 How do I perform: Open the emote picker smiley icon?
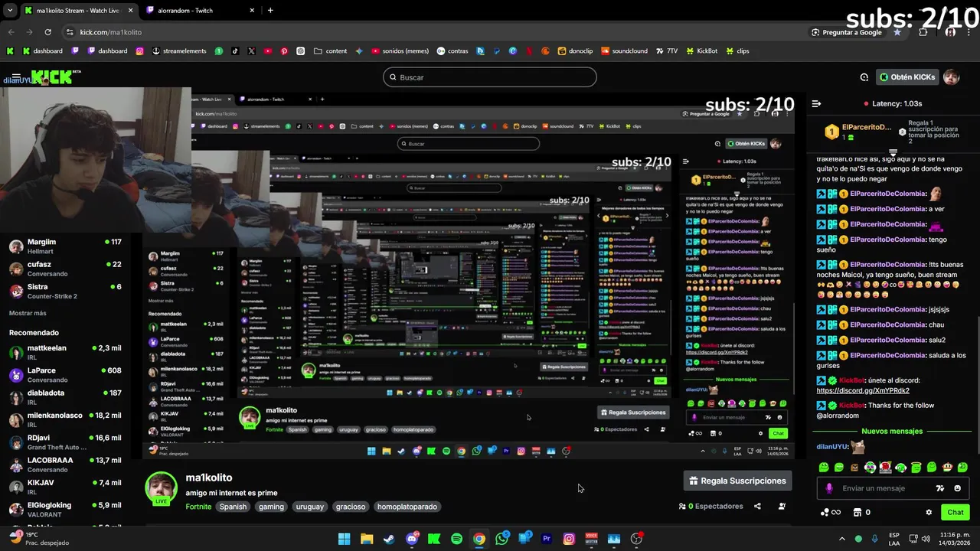click(x=957, y=488)
